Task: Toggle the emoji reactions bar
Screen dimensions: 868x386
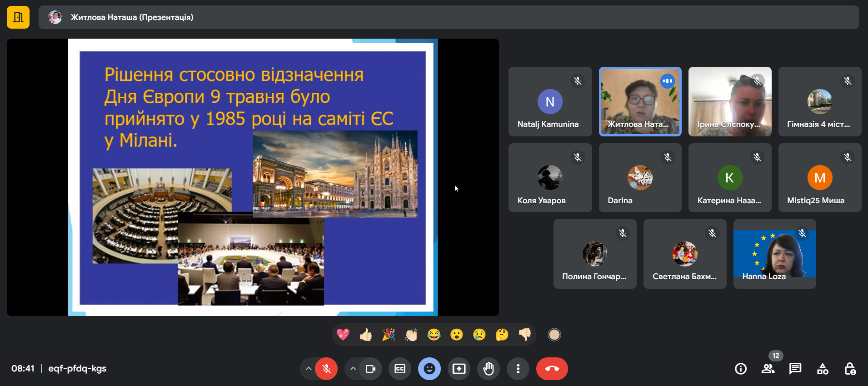Action: [x=429, y=369]
